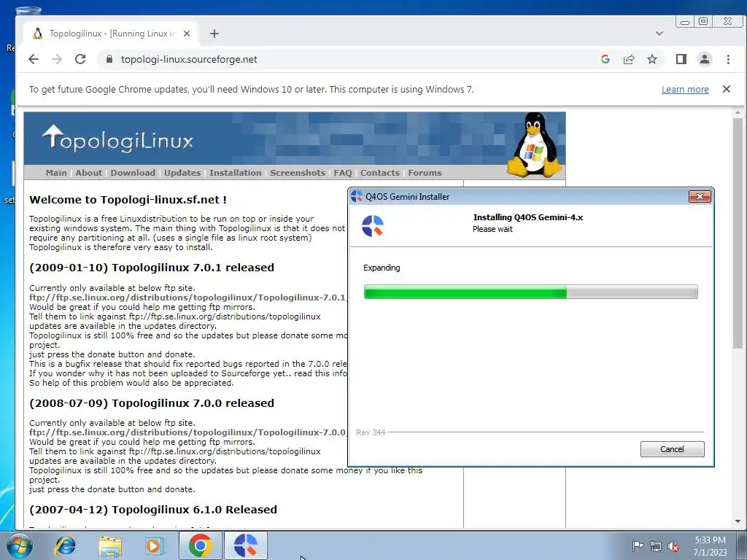Click the Q4OS Installer title bar icon
The image size is (747, 560).
coord(357,196)
